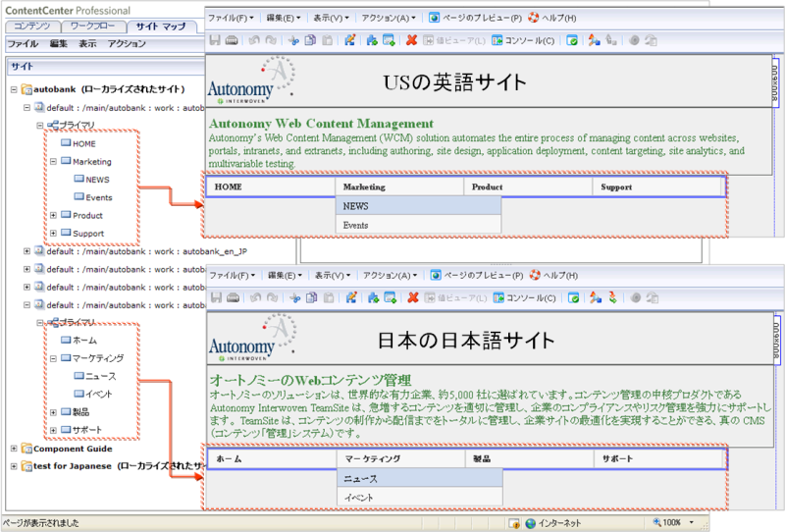Click イベント in Japanese site menu

[x=358, y=499]
